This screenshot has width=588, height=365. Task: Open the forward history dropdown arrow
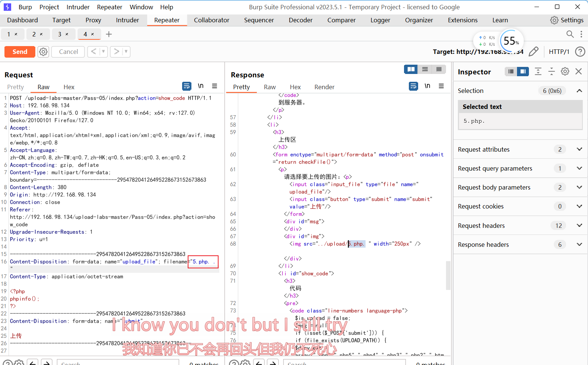126,52
